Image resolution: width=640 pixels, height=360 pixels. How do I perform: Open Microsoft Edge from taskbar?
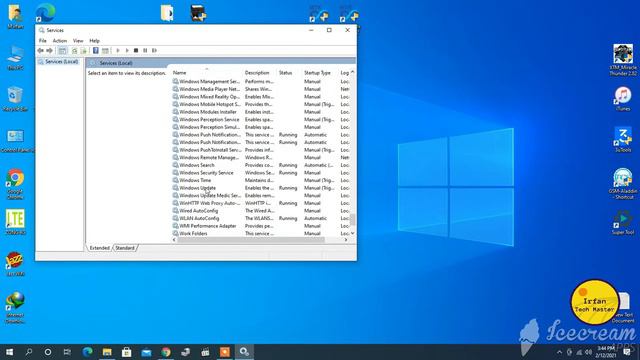87,352
